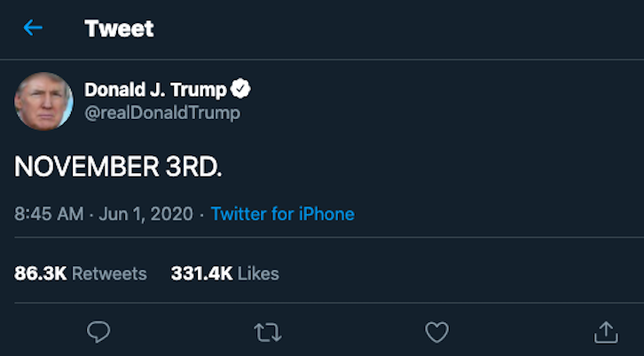Show the Likes label list
Viewport: 644px width, 356px height.
point(258,273)
